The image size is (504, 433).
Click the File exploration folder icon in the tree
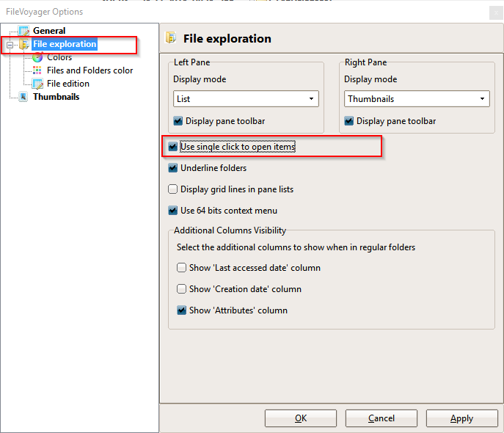pos(24,44)
